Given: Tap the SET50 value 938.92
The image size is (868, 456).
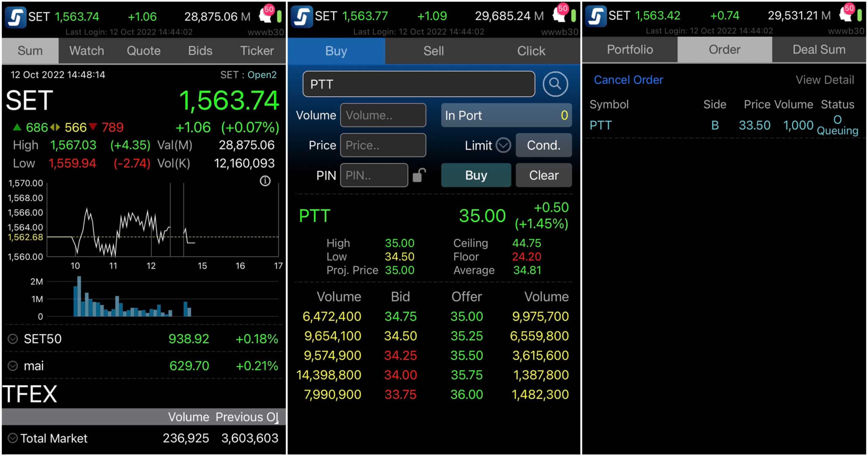Looking at the screenshot, I should click(x=189, y=339).
